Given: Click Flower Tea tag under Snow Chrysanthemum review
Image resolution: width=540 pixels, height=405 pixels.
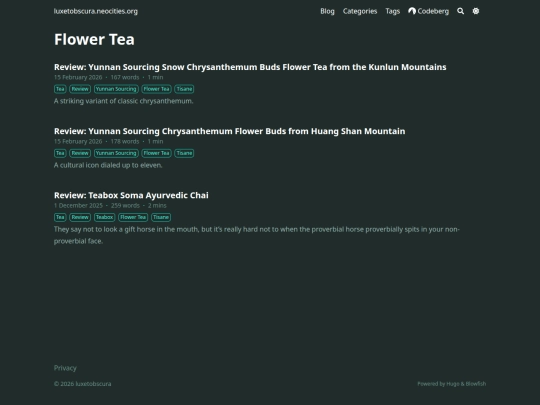Looking at the screenshot, I should 156,89.
